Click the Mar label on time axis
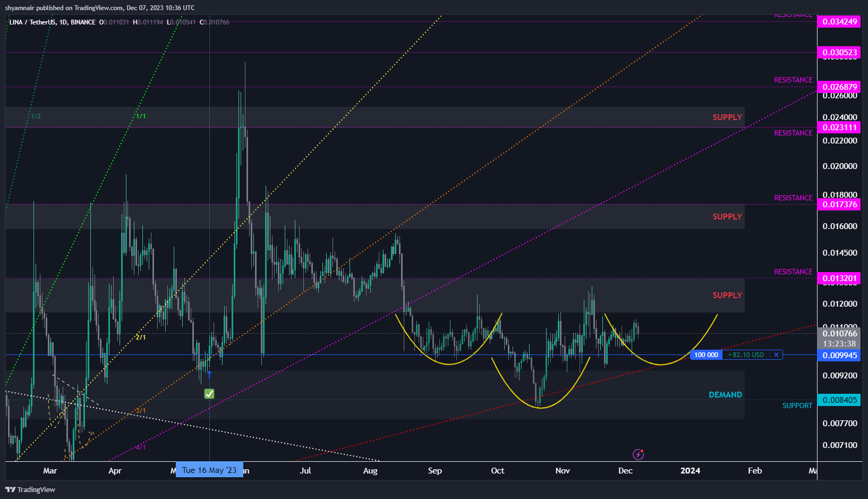The image size is (868, 499). point(50,471)
